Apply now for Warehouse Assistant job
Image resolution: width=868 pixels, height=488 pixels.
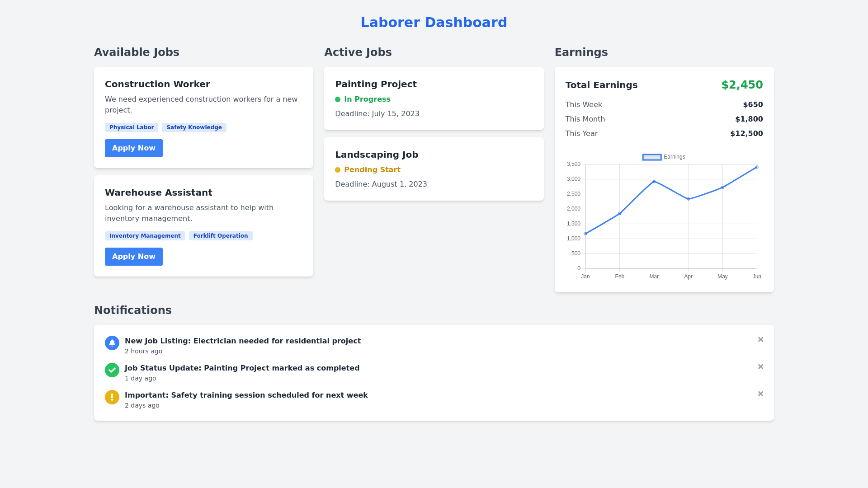134,257
